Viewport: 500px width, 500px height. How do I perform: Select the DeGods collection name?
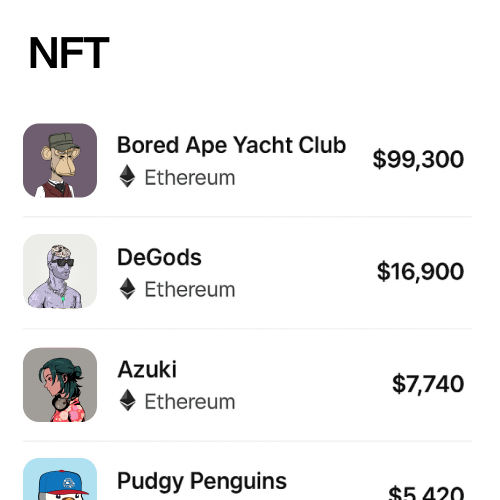tap(159, 257)
